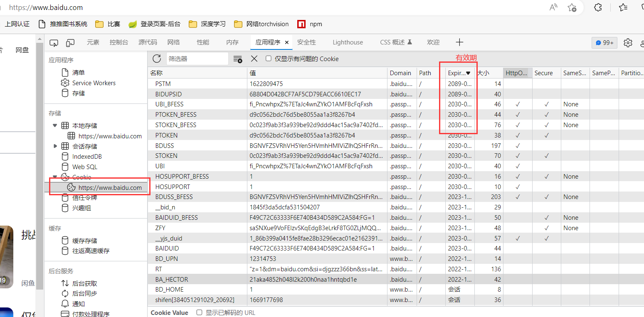
Task: Switch to the Lighthouse tab
Action: coord(348,42)
